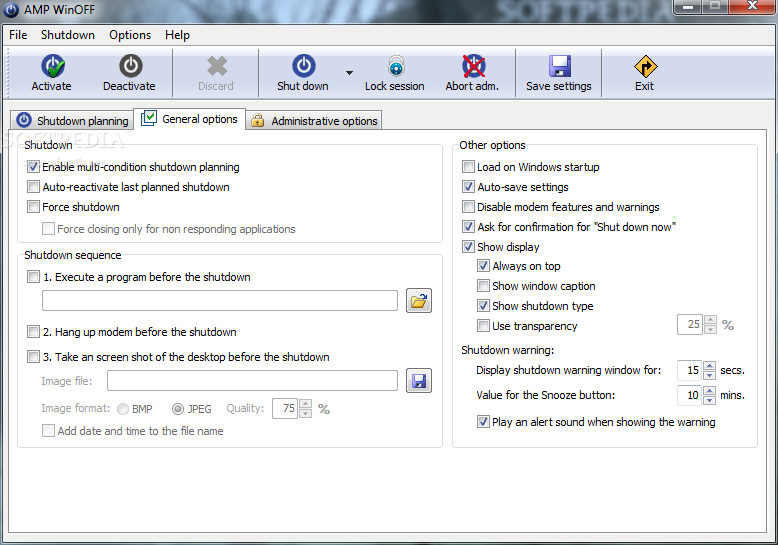
Task: Select BMP image format radio button
Action: (x=123, y=409)
